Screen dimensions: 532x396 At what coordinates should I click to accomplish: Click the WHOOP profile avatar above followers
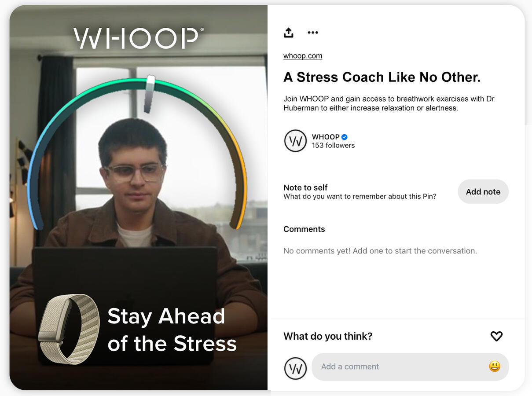295,141
